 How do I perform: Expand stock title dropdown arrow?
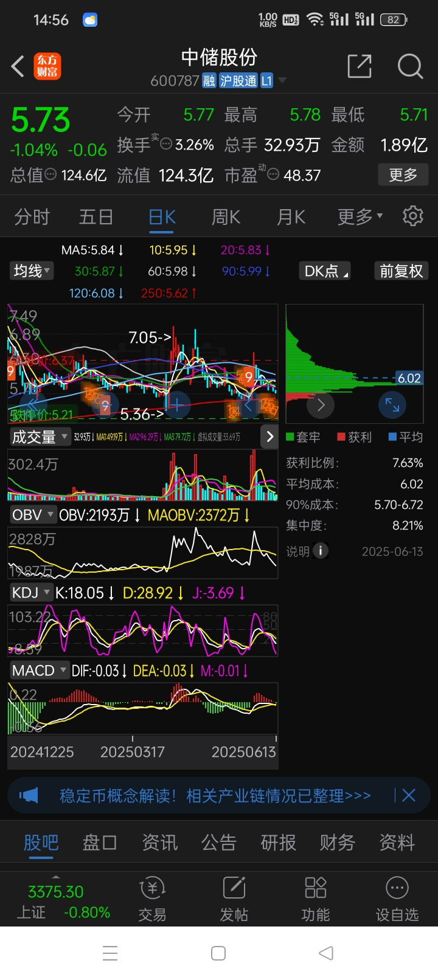tap(282, 81)
